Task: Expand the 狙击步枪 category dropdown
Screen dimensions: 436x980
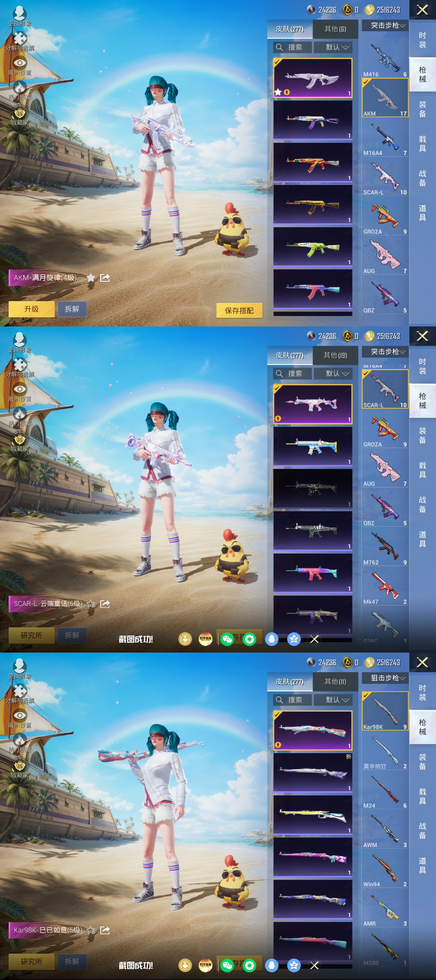Action: tap(385, 678)
